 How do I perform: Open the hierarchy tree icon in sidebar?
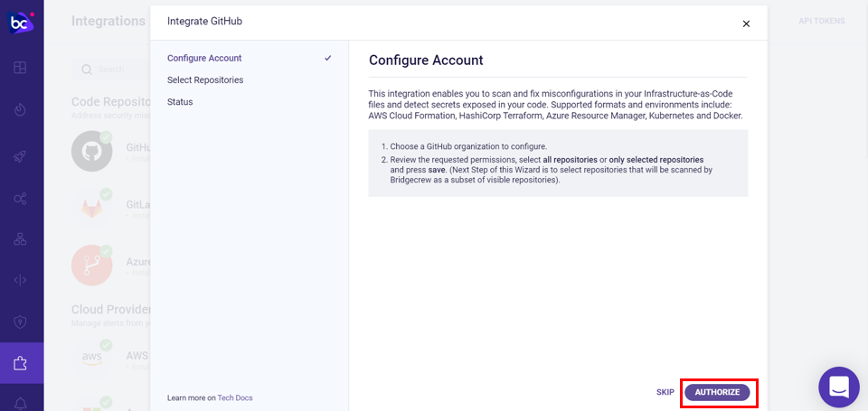pos(20,239)
